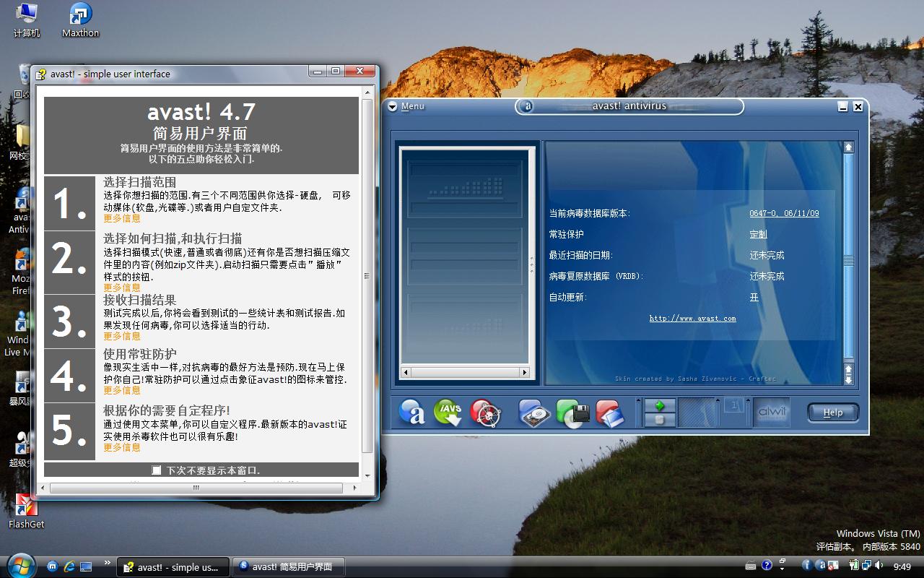The width and height of the screenshot is (924, 578).
Task: Open the iAVS virus database update icon
Action: 448,413
